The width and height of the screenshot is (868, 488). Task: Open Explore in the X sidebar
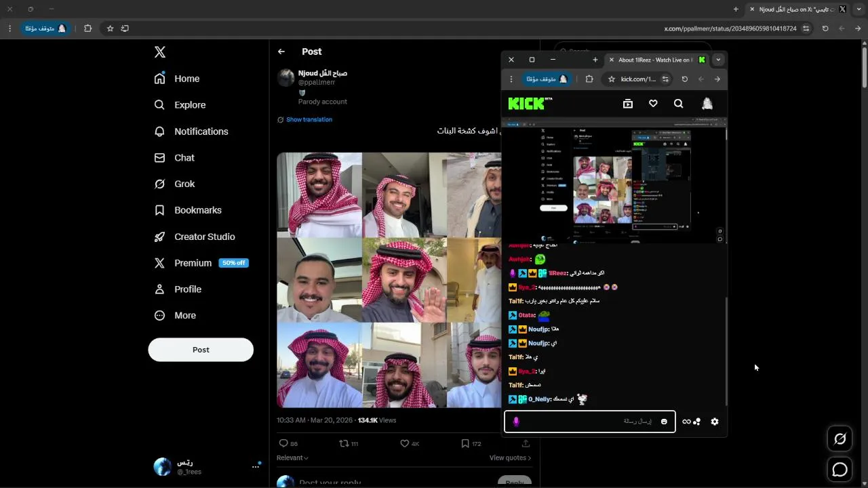pyautogui.click(x=180, y=105)
